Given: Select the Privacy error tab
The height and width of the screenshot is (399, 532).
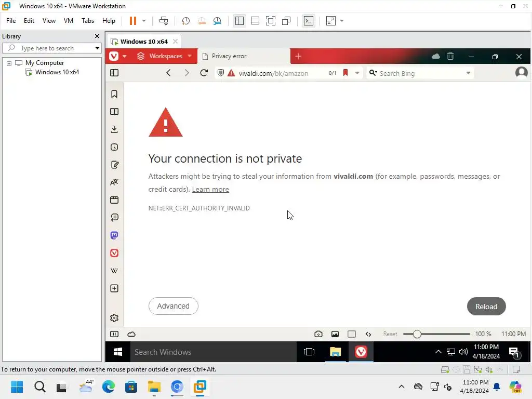Looking at the screenshot, I should (x=244, y=56).
